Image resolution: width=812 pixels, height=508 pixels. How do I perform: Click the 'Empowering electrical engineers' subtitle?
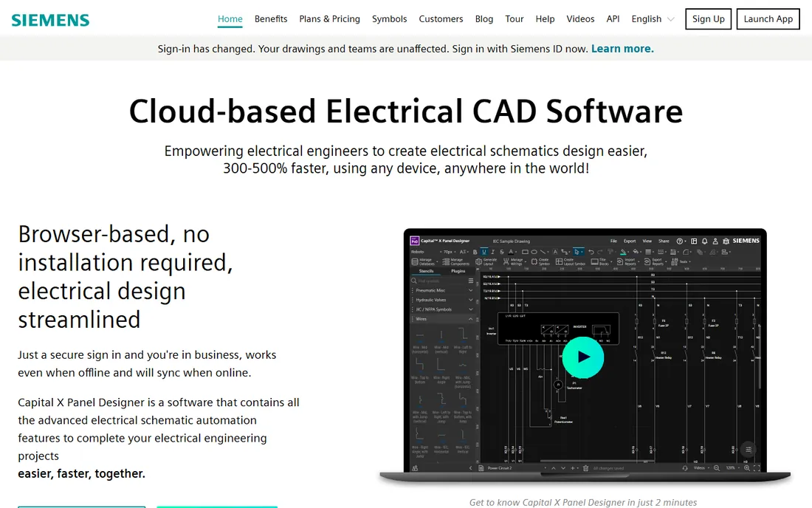pos(406,159)
